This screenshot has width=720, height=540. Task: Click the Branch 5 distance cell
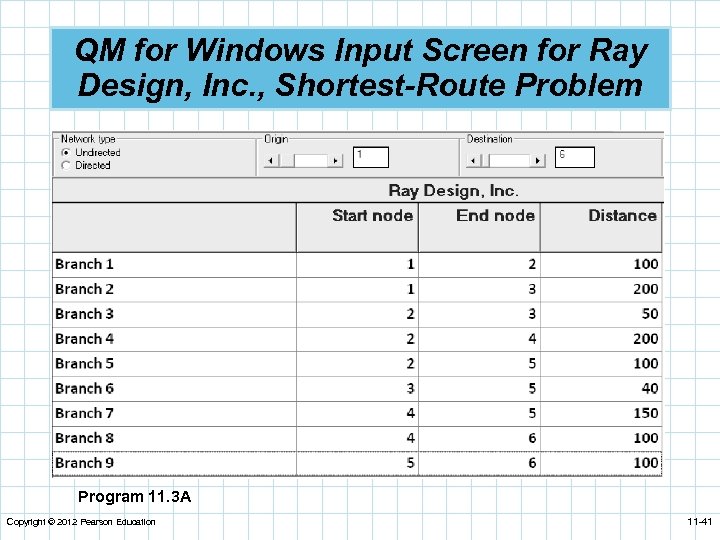[601, 364]
